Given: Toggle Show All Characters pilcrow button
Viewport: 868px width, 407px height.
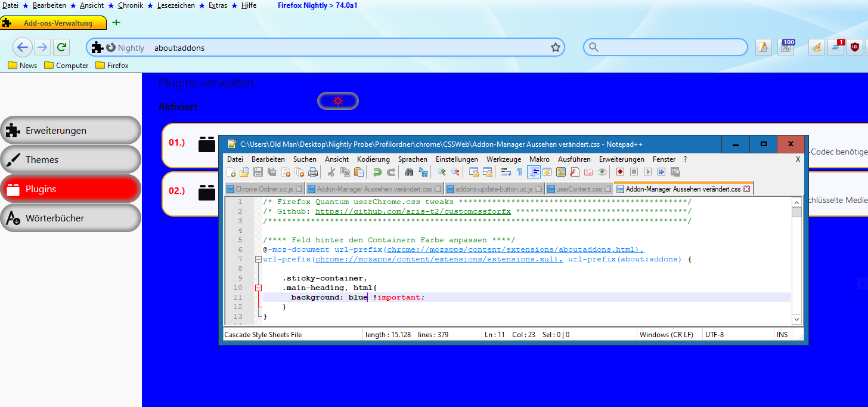Looking at the screenshot, I should (x=519, y=172).
